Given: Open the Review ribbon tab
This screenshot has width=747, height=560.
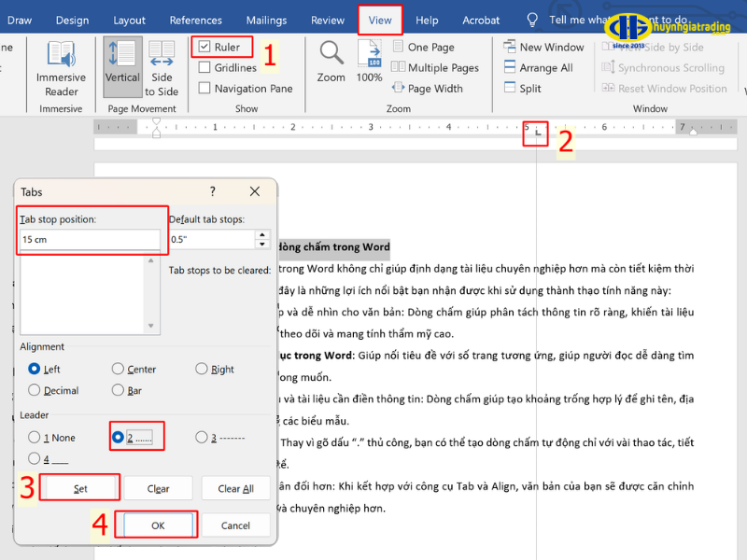Looking at the screenshot, I should [328, 20].
